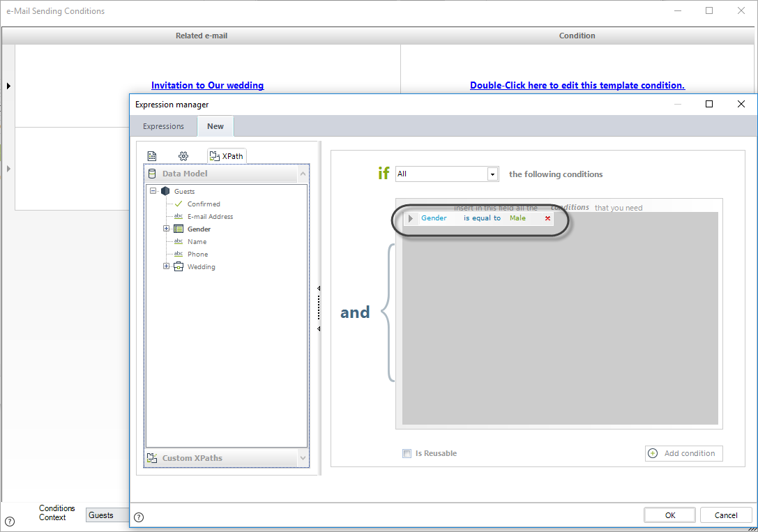Click the Condition column header

point(577,36)
